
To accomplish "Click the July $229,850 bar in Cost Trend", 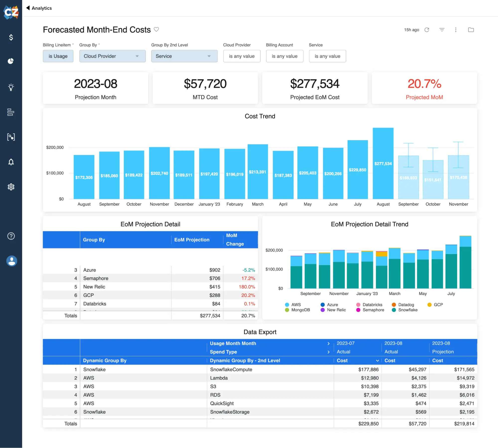I will 357,170.
